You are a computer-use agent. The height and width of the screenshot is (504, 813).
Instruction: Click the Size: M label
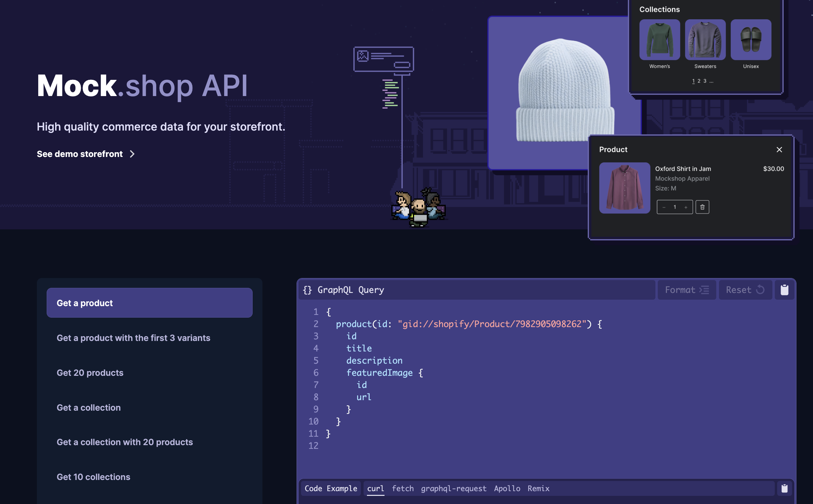(666, 188)
